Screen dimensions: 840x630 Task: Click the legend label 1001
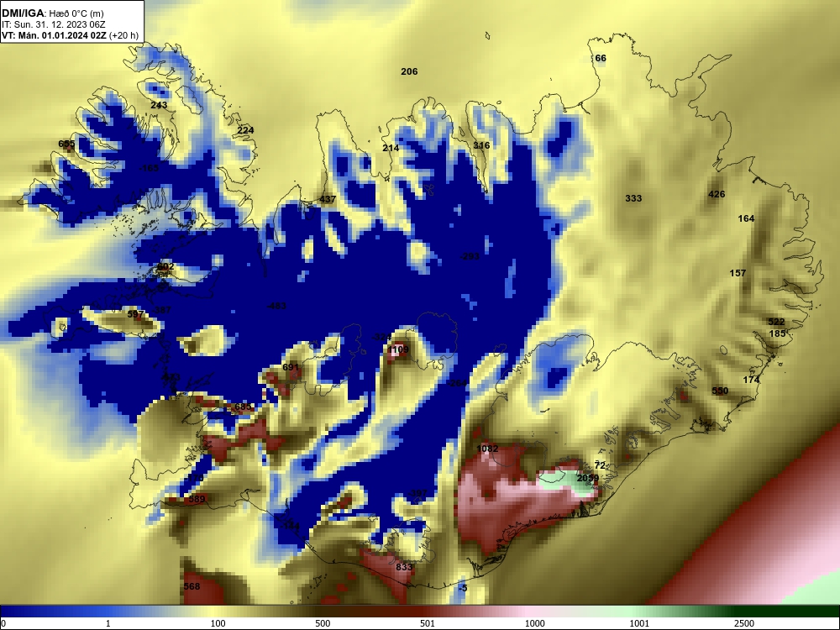[639, 623]
